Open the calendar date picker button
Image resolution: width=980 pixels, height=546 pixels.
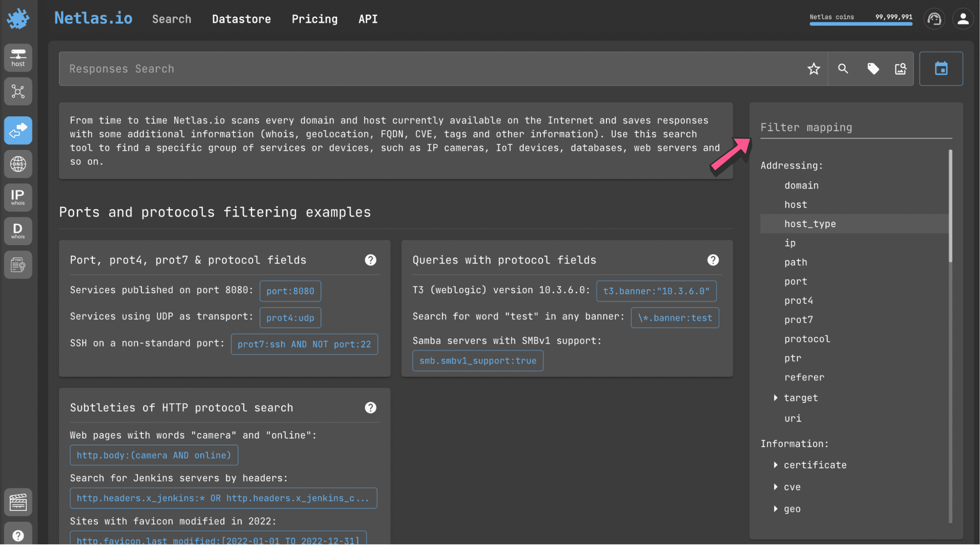(x=941, y=69)
